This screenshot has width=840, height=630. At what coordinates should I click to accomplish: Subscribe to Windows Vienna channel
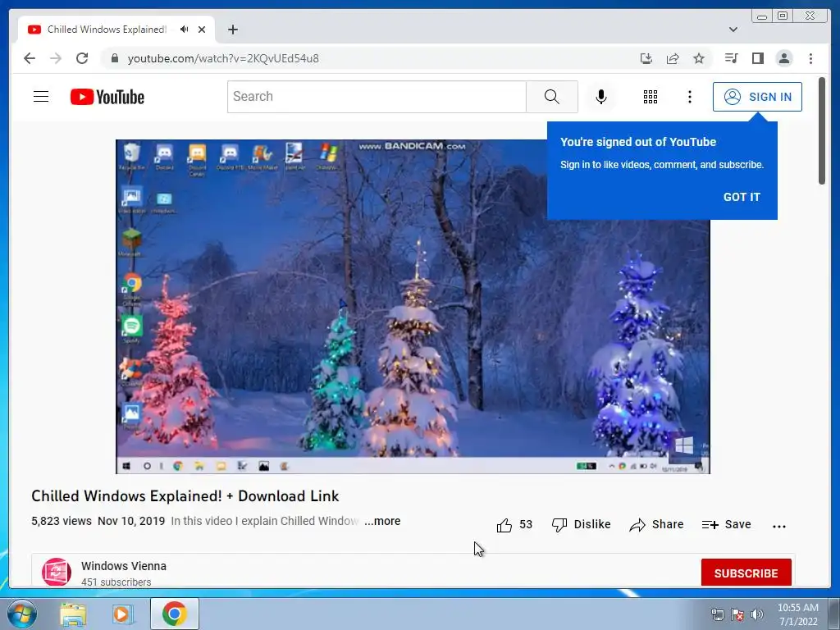[x=746, y=573]
